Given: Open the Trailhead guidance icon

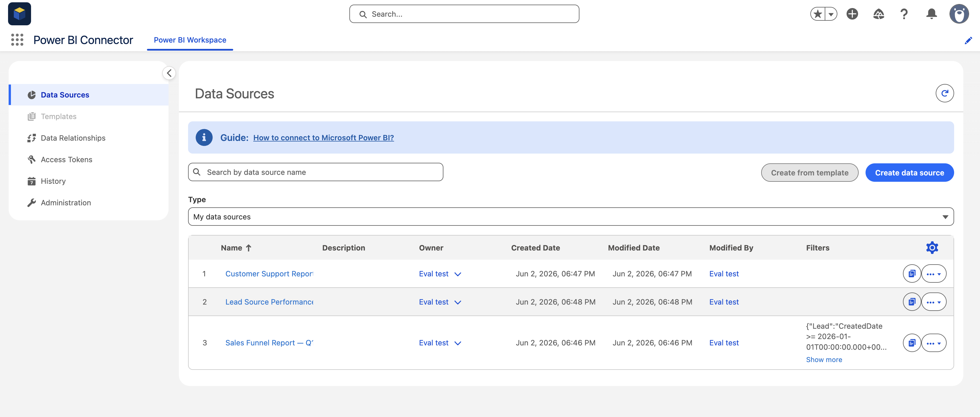Looking at the screenshot, I should click(878, 14).
